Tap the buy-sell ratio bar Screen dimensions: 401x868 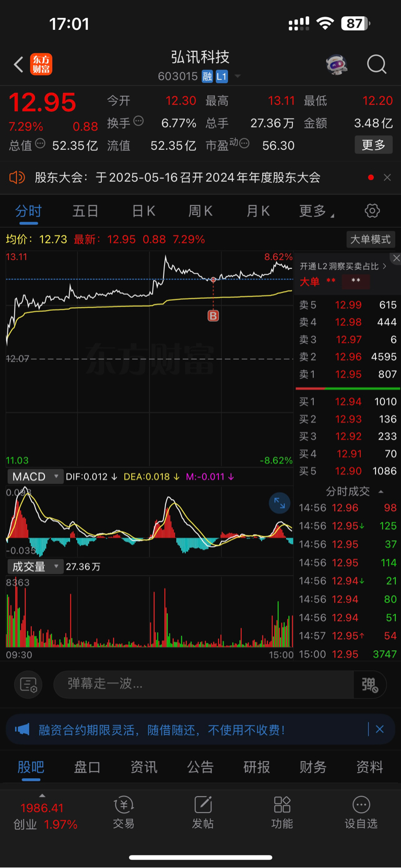(x=348, y=389)
